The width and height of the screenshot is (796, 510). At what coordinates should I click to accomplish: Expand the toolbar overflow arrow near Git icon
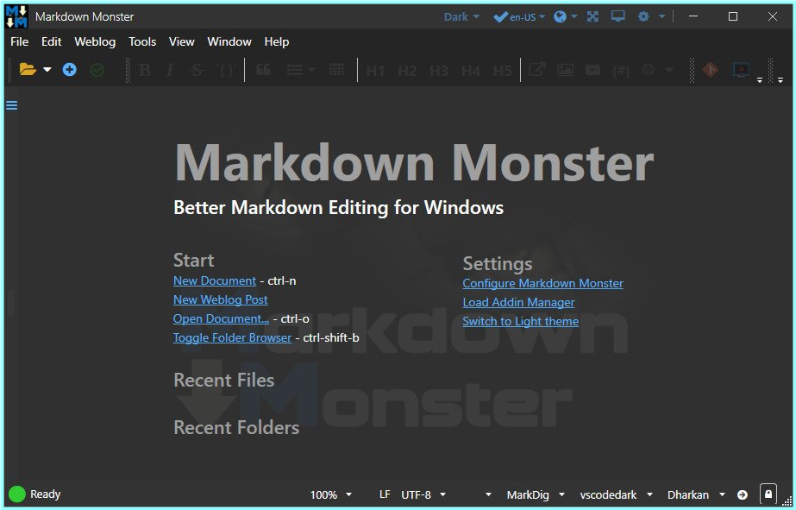pos(759,80)
